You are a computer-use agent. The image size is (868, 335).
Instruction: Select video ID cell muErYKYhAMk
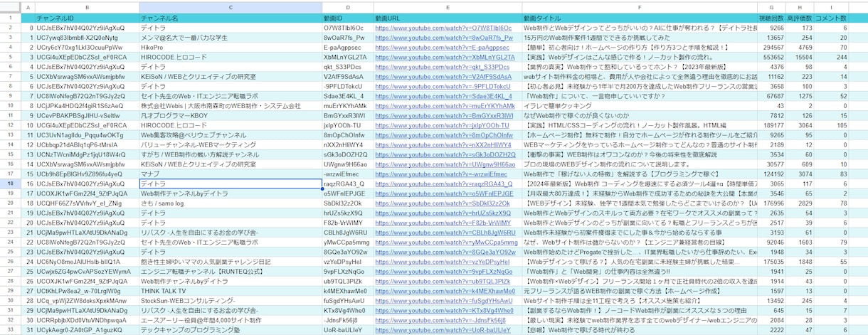pyautogui.click(x=348, y=105)
